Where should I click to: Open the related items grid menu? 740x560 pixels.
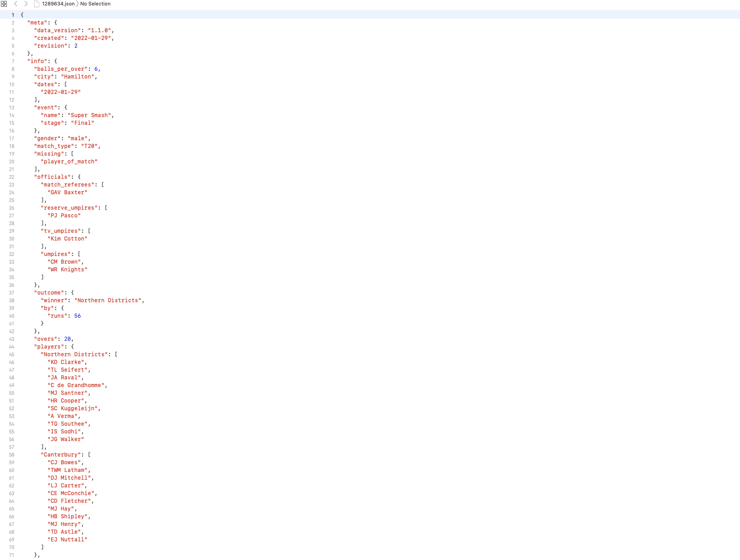pos(4,4)
